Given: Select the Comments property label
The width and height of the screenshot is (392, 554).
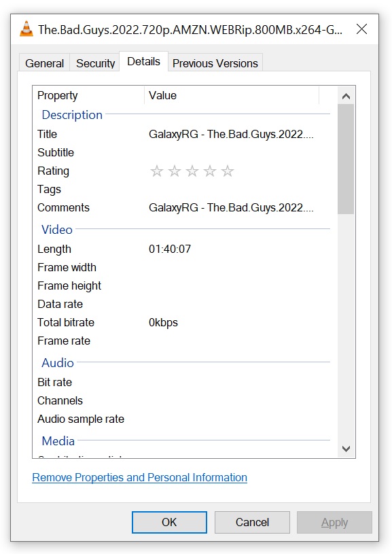Looking at the screenshot, I should click(64, 208).
